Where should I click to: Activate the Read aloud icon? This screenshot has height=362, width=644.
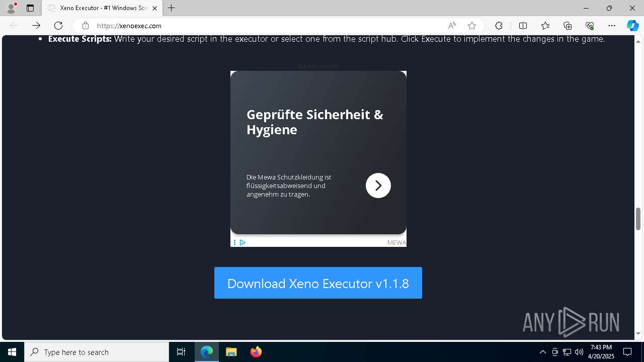[x=452, y=26]
